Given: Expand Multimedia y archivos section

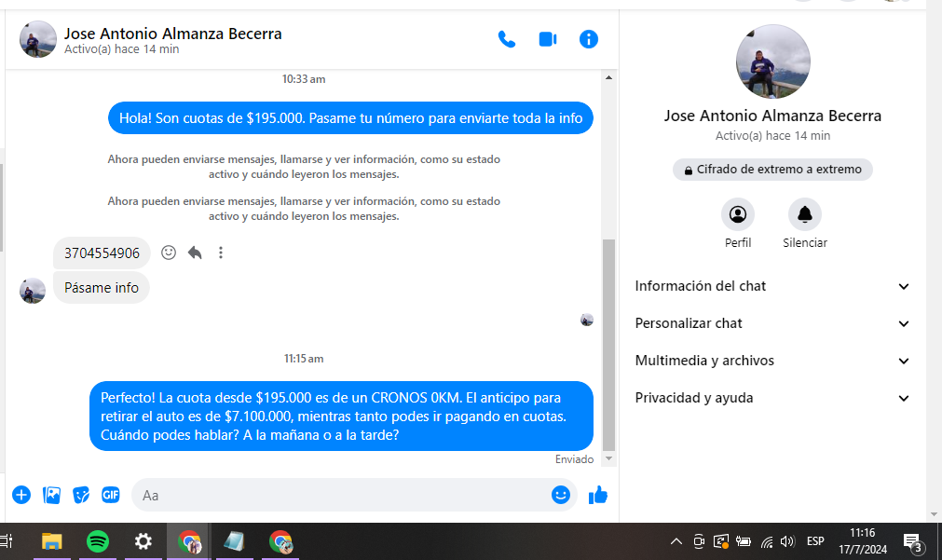Looking at the screenshot, I should click(772, 361).
